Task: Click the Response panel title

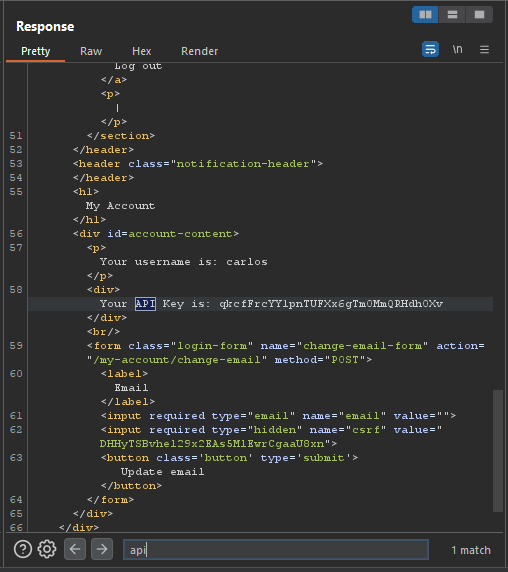Action: [45, 27]
